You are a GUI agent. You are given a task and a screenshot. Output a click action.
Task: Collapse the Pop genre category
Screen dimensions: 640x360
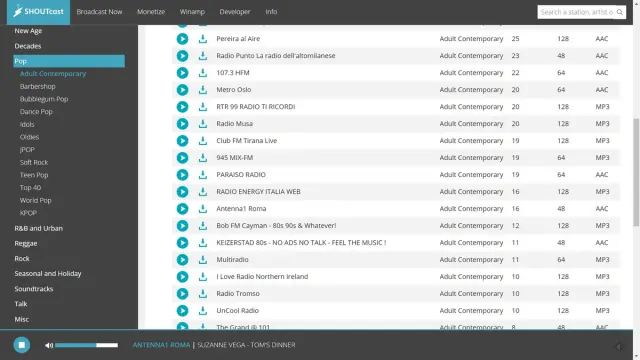69,61
